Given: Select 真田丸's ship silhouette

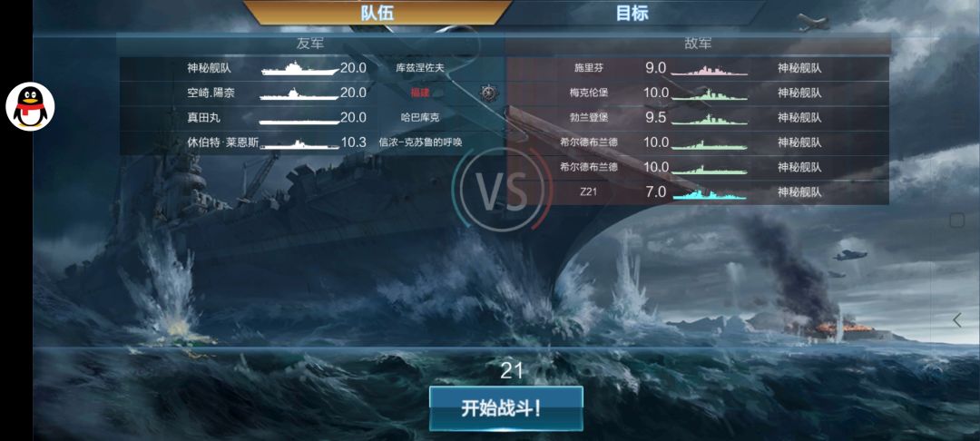Looking at the screenshot, I should [299, 120].
